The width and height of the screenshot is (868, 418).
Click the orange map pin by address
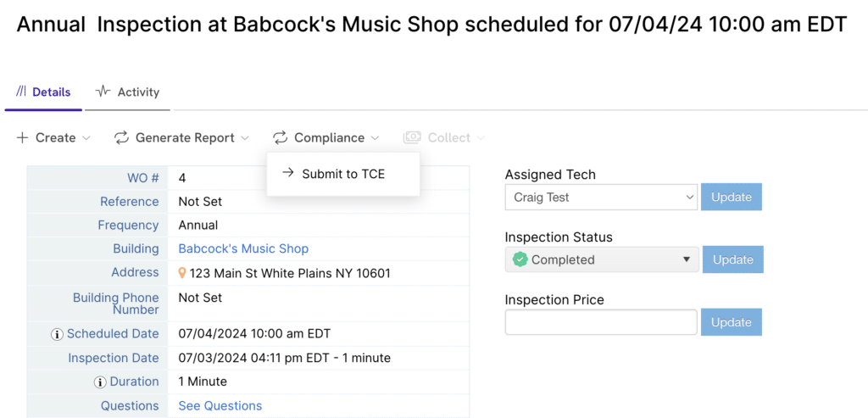182,274
